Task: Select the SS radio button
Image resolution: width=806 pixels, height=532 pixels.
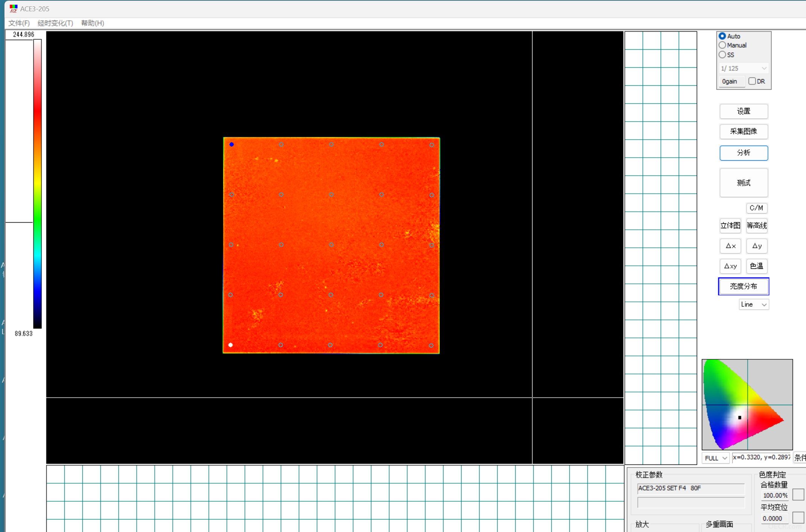Action: point(722,55)
